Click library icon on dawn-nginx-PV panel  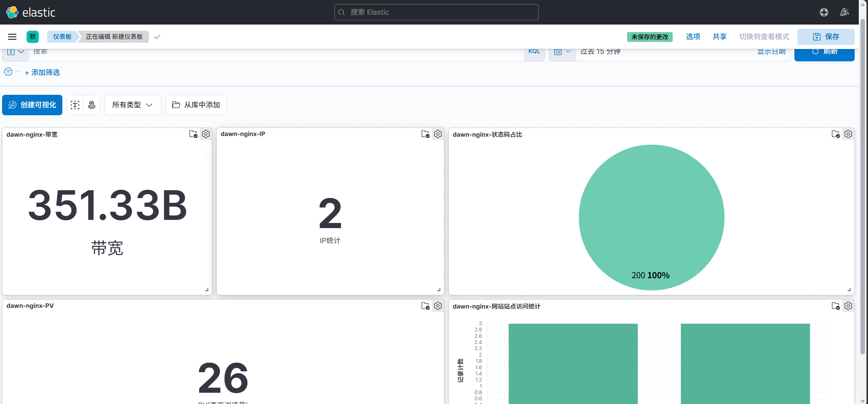[425, 306]
